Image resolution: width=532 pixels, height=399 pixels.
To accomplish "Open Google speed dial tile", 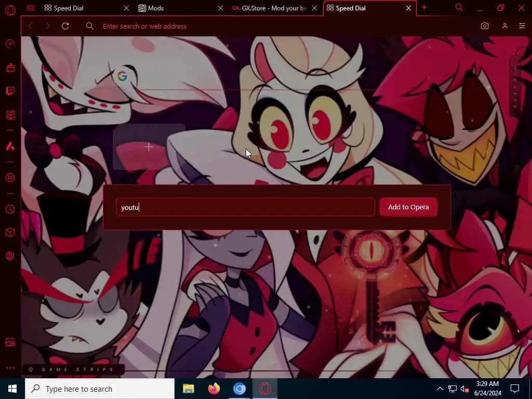I will pyautogui.click(x=122, y=76).
